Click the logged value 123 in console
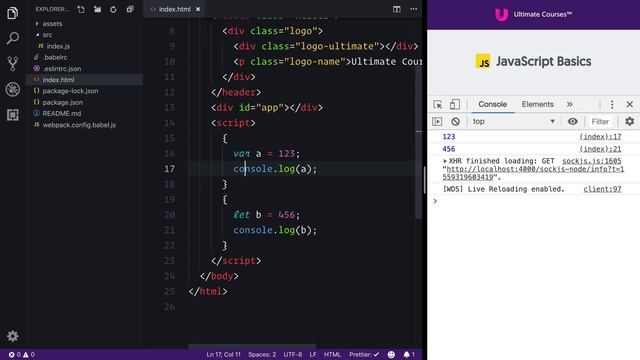 (449, 137)
